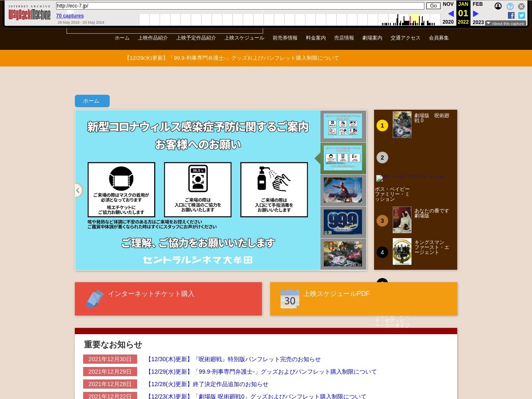Image resolution: width=532 pixels, height=399 pixels.
Task: Open 交通アクセス menu item
Action: (x=406, y=38)
